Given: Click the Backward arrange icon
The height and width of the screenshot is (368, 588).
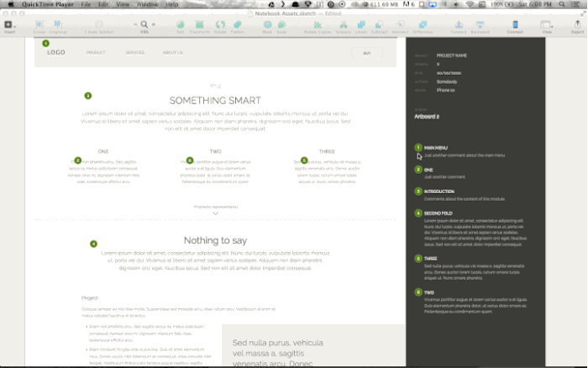Looking at the screenshot, I should [480, 24].
